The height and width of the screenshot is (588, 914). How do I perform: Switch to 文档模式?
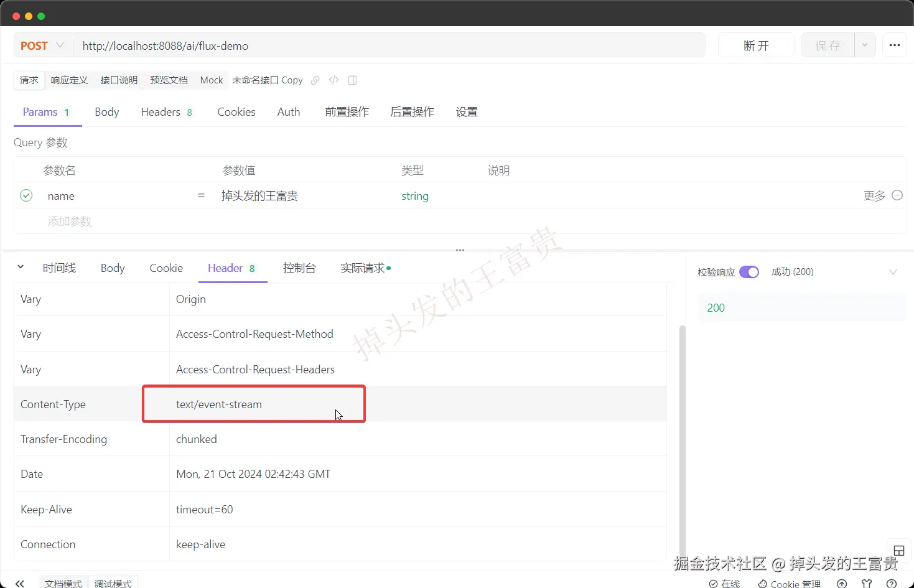click(x=63, y=584)
